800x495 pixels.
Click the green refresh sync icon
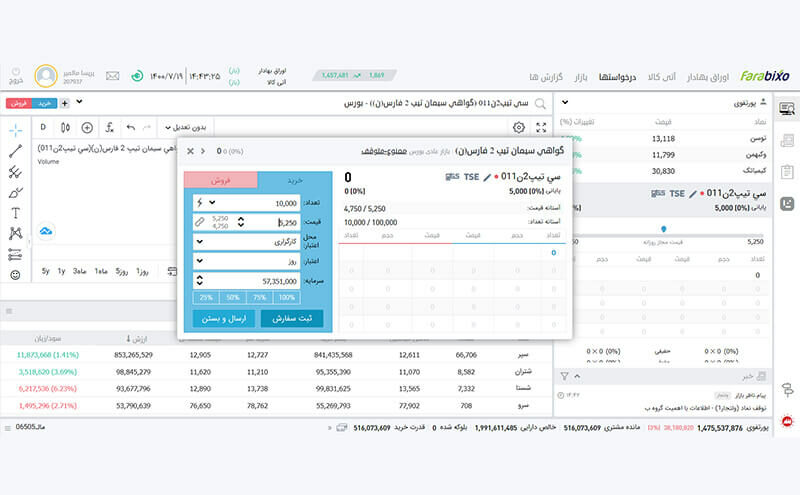point(137,76)
